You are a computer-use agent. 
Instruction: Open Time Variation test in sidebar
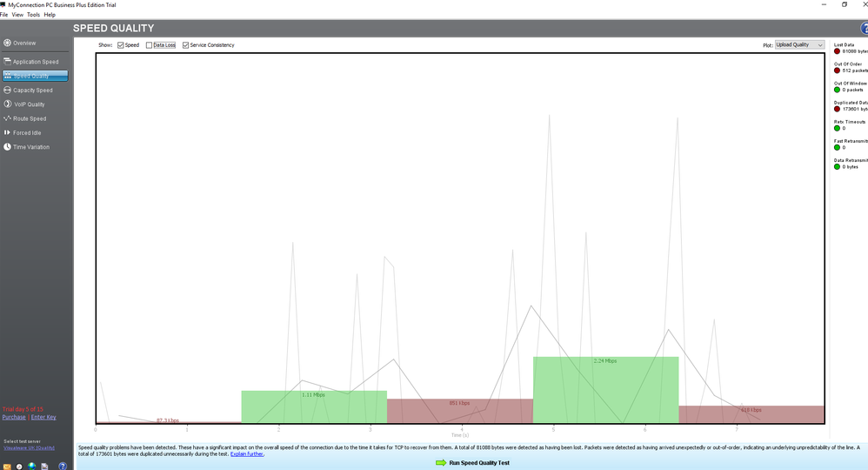(x=27, y=147)
